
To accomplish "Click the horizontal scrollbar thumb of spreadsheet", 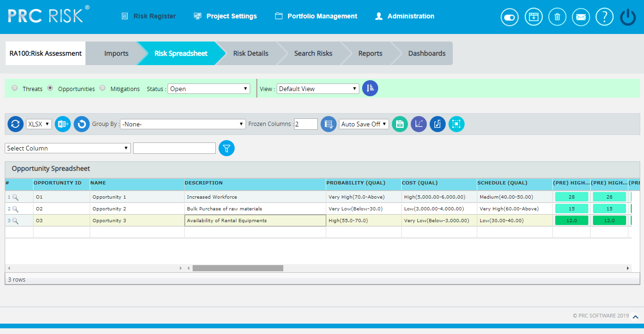I will click(237, 268).
